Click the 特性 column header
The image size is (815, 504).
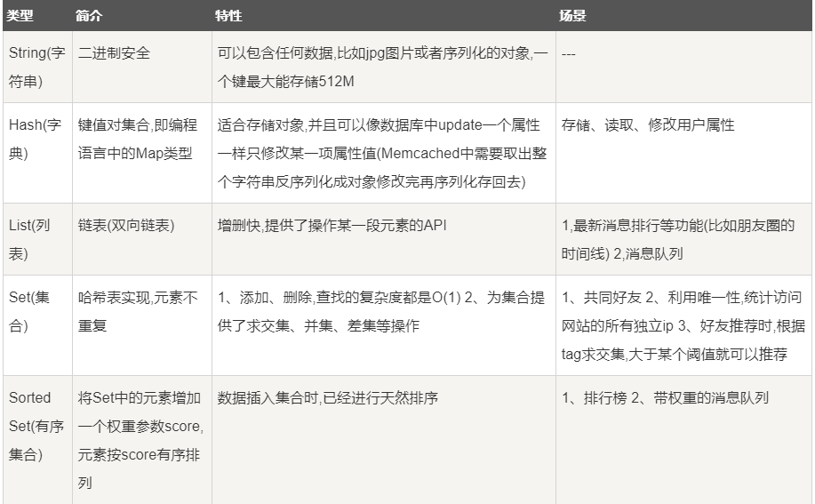(384, 16)
